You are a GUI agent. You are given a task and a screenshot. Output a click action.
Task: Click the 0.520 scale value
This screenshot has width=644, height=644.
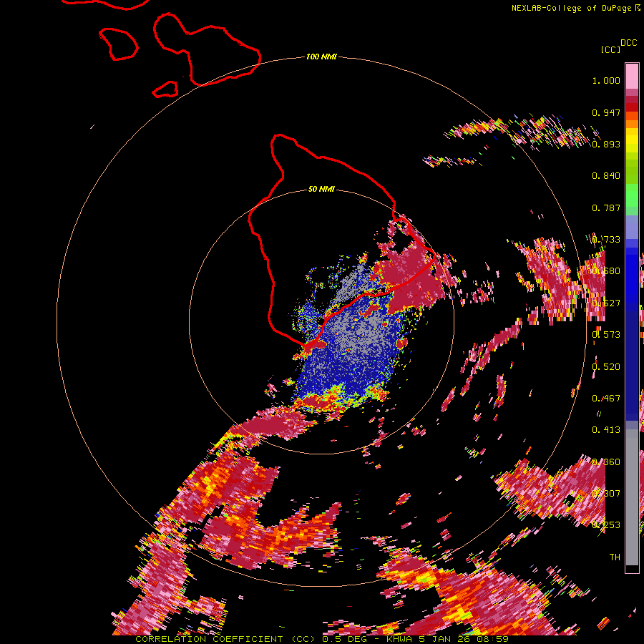click(606, 367)
